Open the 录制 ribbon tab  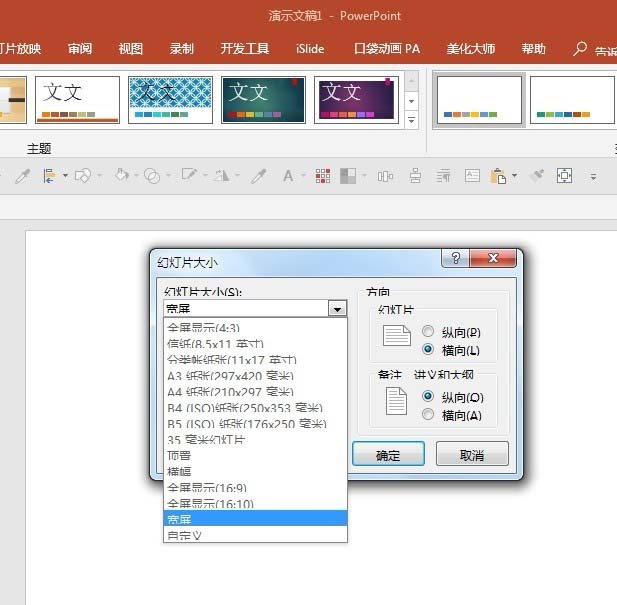[182, 48]
